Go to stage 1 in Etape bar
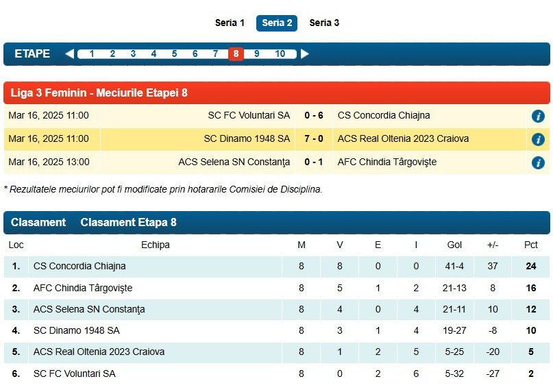The height and width of the screenshot is (392, 553). (92, 54)
